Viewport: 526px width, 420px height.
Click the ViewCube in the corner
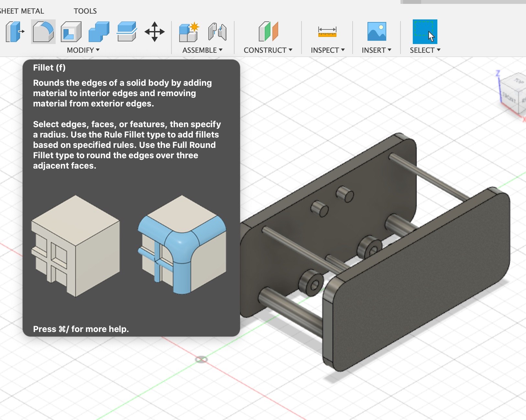(x=513, y=93)
